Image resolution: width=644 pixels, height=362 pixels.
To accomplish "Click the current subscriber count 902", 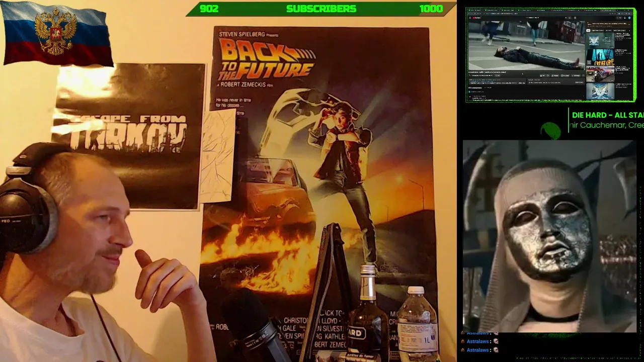I will point(209,9).
